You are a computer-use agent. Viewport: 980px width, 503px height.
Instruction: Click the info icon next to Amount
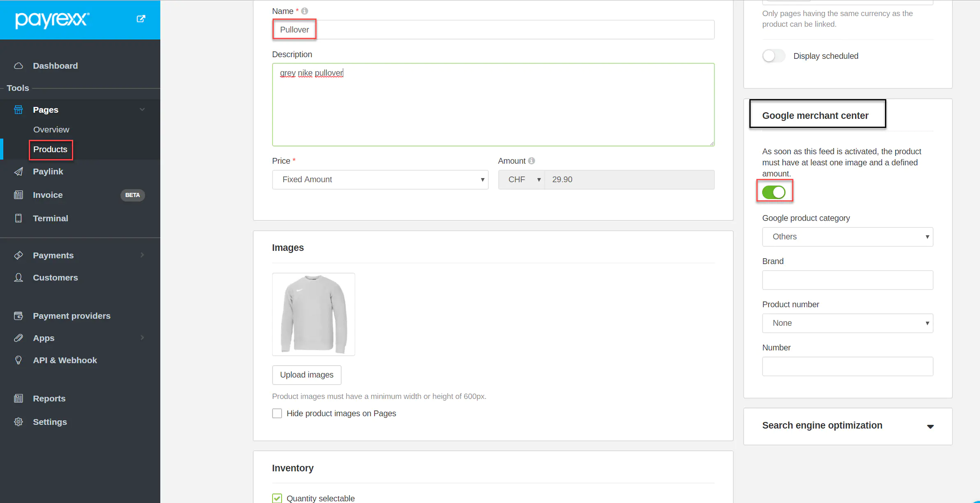[x=532, y=161]
